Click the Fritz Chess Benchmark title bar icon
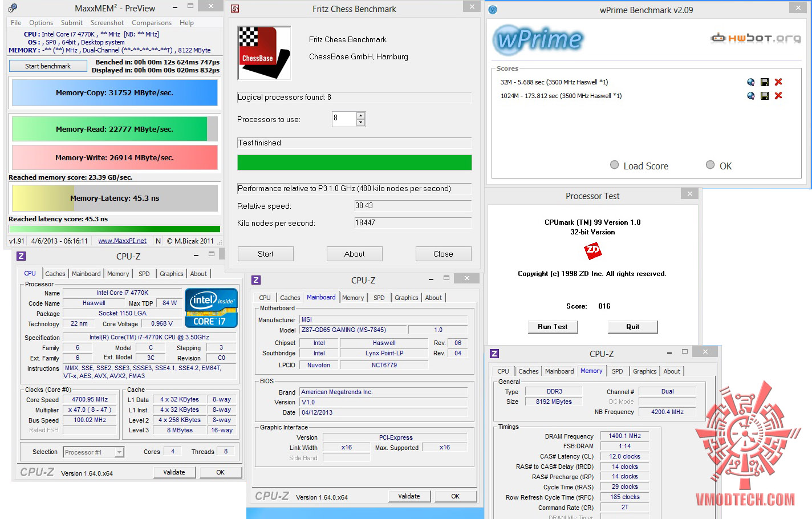Viewport: 812px width, 519px height. [235, 9]
